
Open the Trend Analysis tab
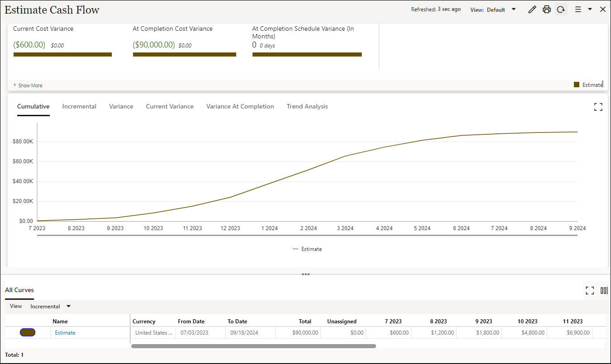pyautogui.click(x=307, y=106)
